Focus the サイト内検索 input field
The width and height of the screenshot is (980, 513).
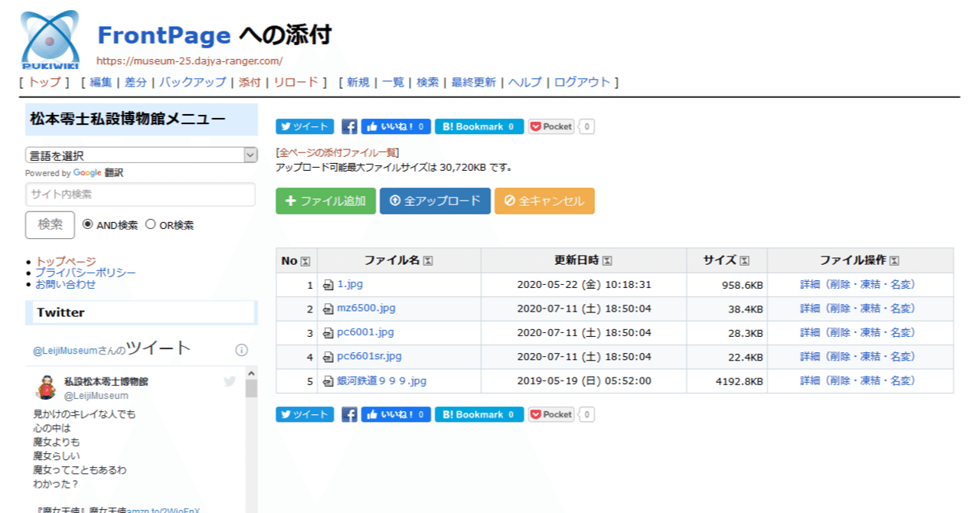coord(140,194)
